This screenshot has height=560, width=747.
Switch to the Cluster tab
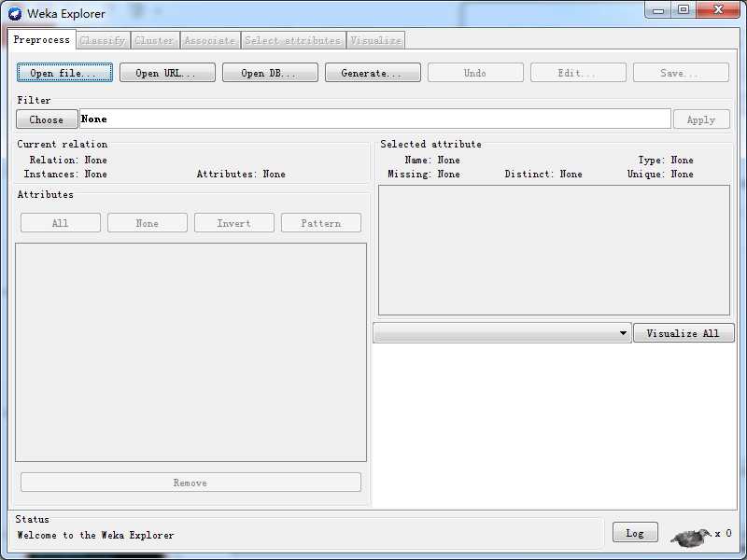click(x=155, y=40)
